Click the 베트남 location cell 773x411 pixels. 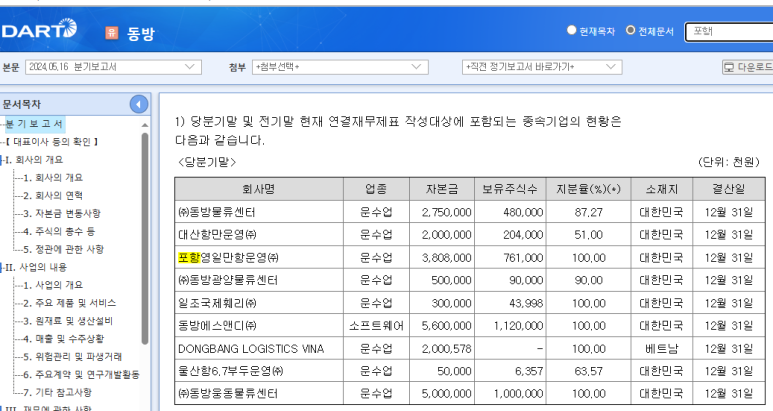click(x=662, y=348)
